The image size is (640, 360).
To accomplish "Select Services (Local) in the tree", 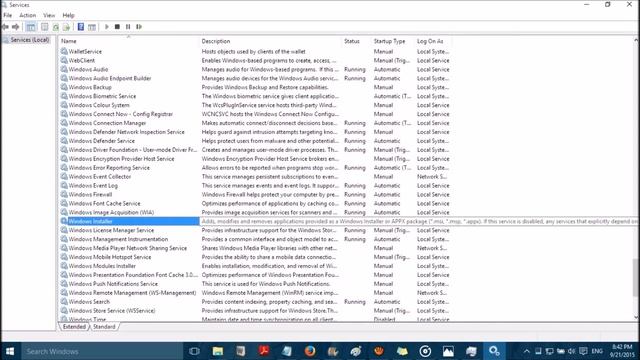I will coord(30,40).
